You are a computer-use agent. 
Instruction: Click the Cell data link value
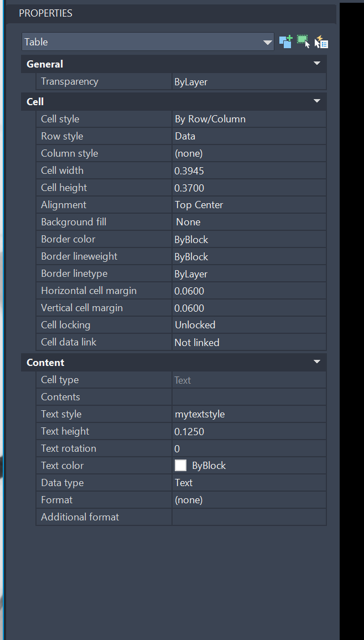[249, 342]
